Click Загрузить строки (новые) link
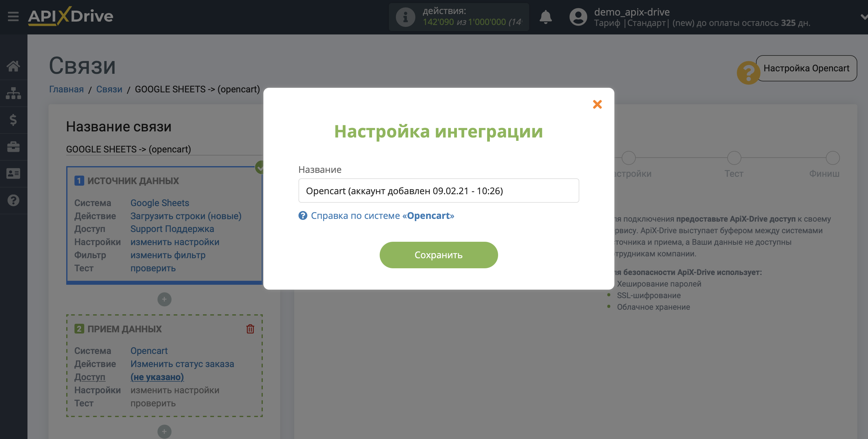The width and height of the screenshot is (868, 439). [x=186, y=216]
